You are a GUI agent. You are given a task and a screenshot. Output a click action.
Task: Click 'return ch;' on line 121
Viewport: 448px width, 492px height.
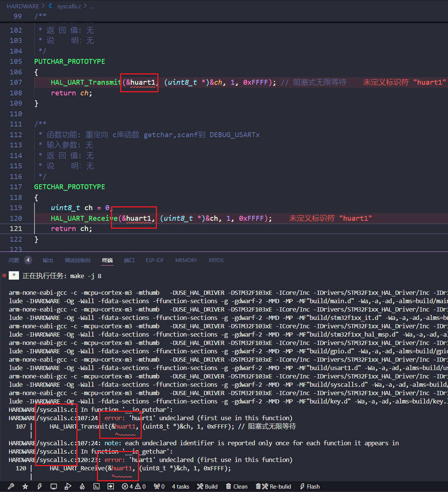[71, 229]
